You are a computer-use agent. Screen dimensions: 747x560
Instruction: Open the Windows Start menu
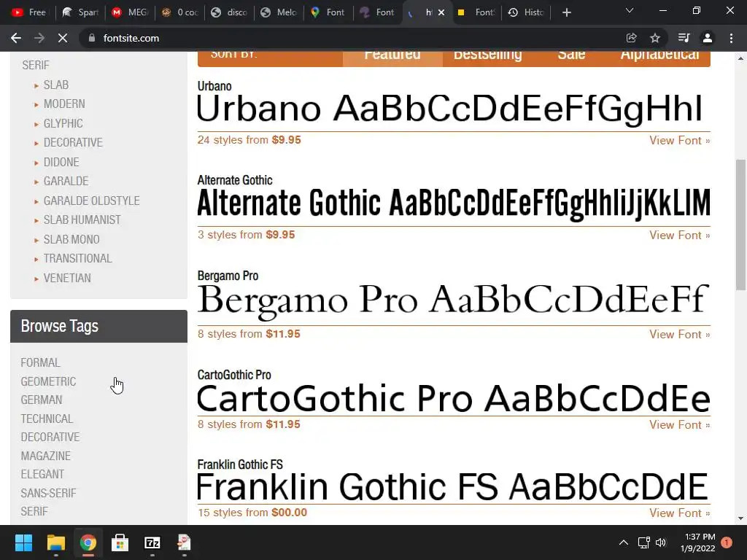coord(23,542)
